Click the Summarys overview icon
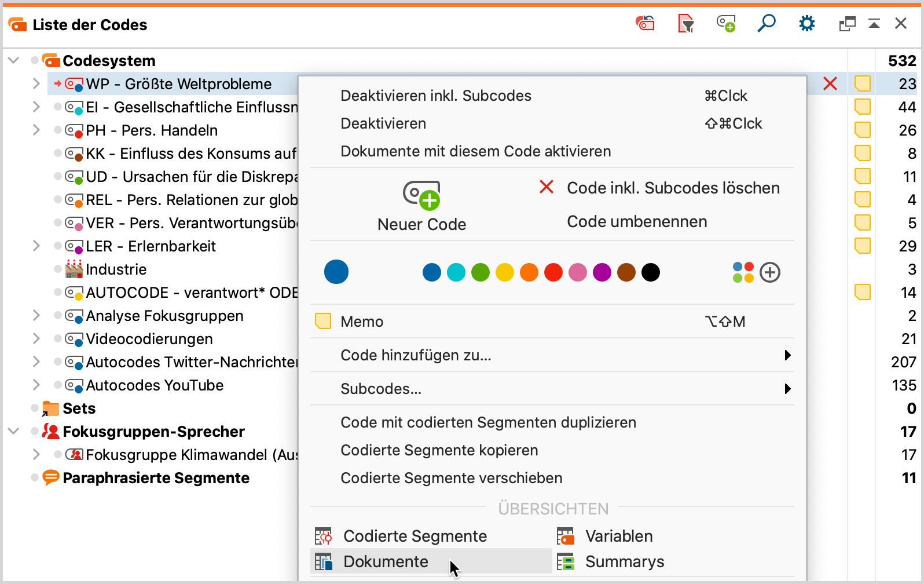Screen dimensions: 924x584 pyautogui.click(x=565, y=561)
